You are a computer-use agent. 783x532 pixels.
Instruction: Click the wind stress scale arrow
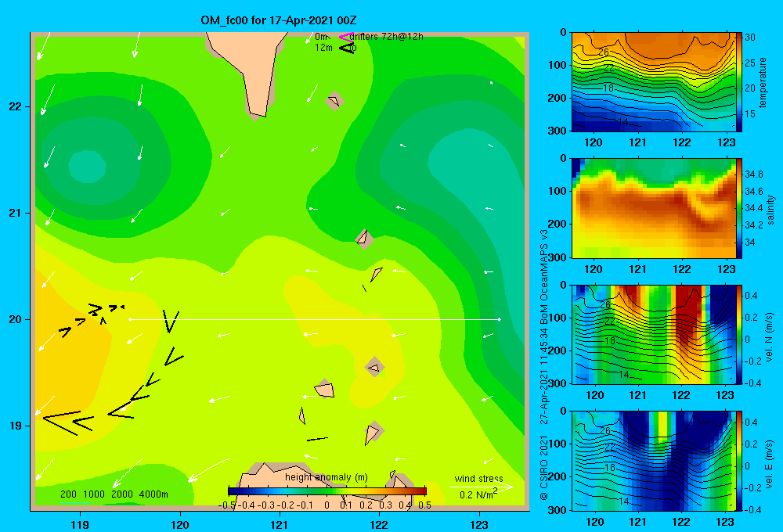[x=481, y=487]
